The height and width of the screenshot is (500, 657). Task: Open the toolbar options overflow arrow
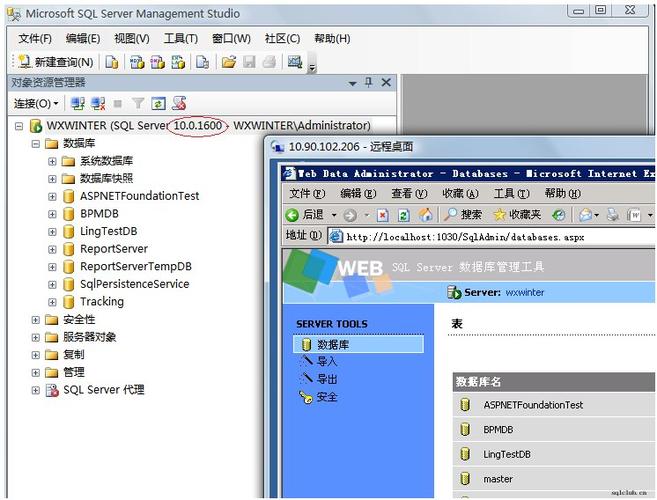coord(312,67)
